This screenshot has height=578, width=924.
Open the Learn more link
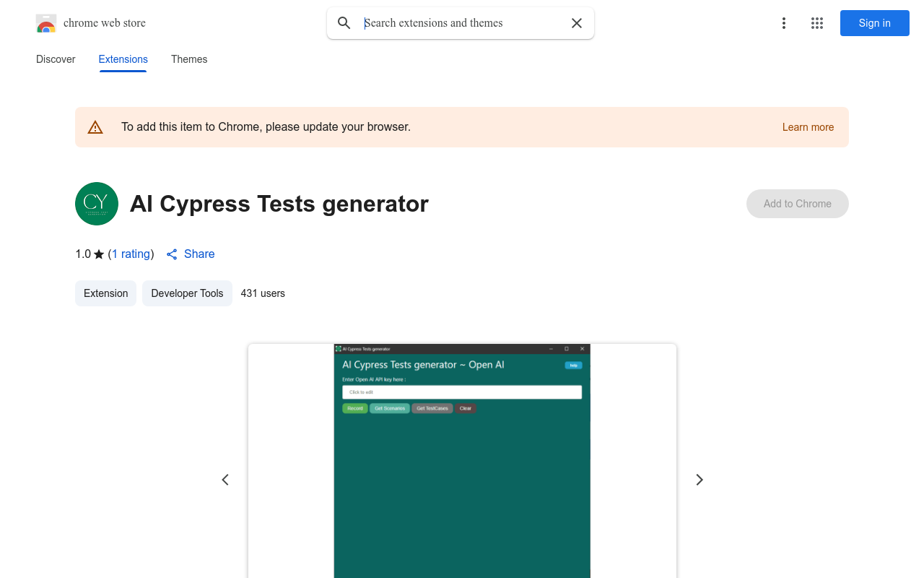click(x=808, y=127)
